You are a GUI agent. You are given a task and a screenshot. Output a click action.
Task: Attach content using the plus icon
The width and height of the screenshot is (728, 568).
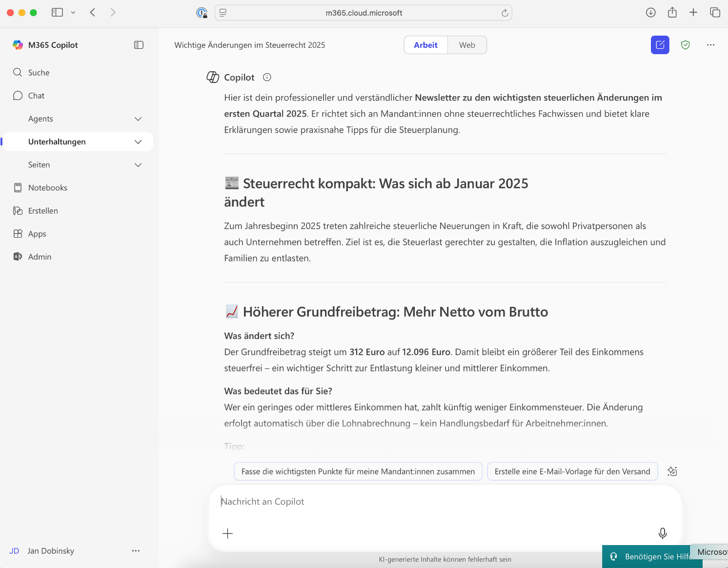point(227,533)
